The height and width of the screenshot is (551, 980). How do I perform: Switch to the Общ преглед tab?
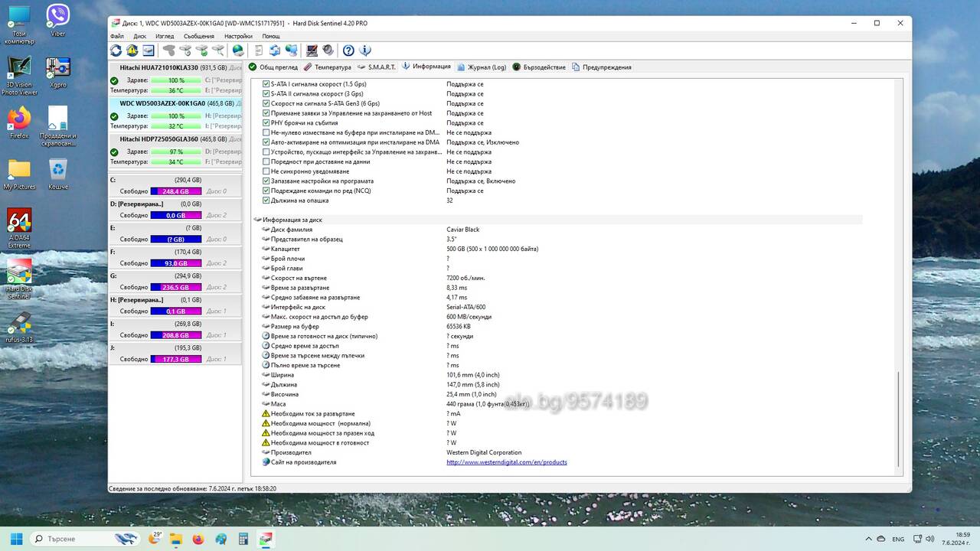coord(273,67)
